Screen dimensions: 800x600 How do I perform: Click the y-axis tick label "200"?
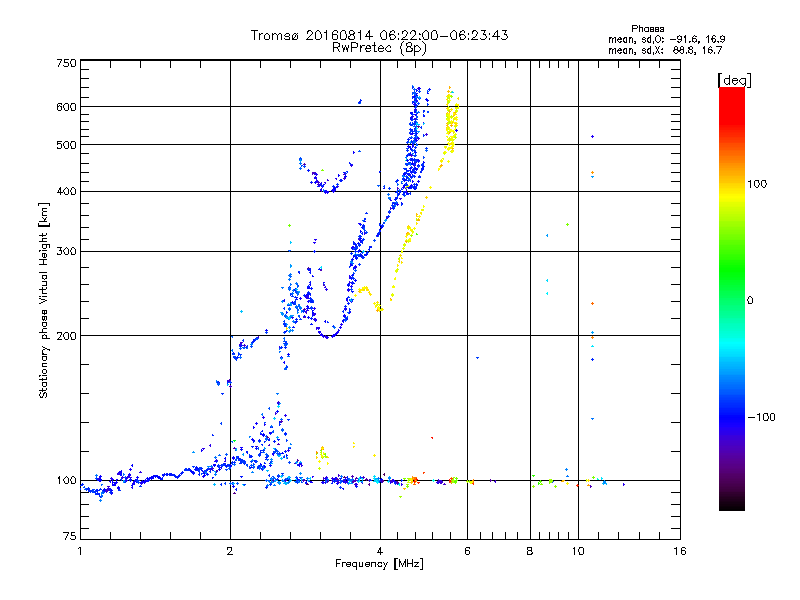pyautogui.click(x=67, y=336)
